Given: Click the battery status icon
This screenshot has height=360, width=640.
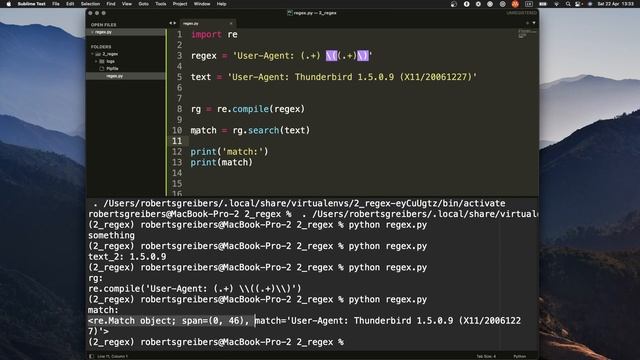Looking at the screenshot, I should click(543, 4).
